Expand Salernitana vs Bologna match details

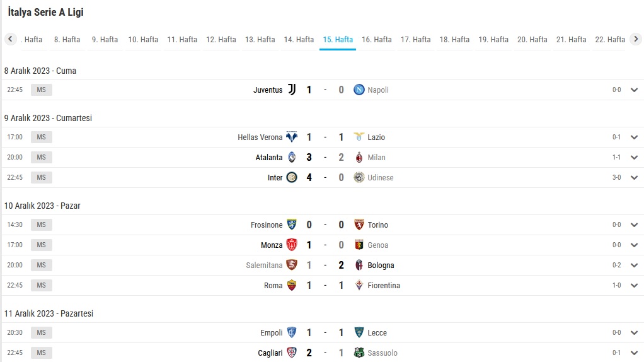(x=634, y=265)
